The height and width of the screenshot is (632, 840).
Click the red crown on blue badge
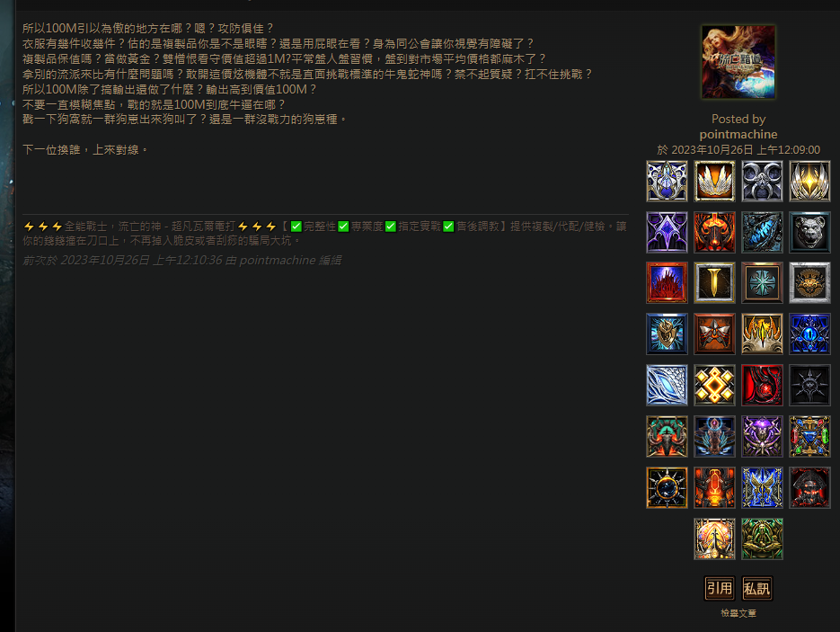667,283
